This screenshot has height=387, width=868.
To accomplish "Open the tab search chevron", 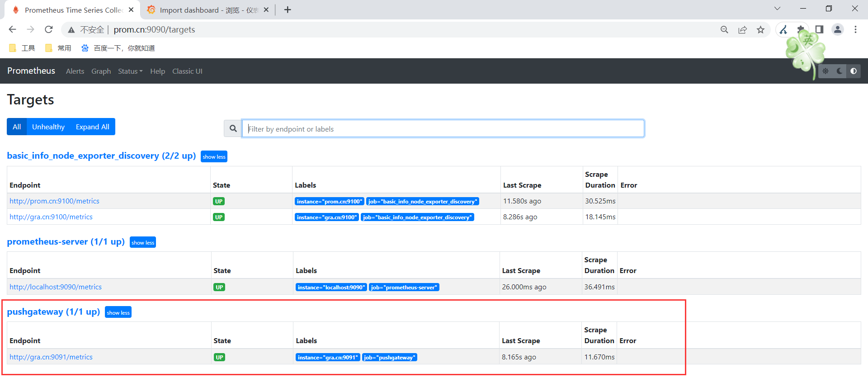I will (777, 9).
